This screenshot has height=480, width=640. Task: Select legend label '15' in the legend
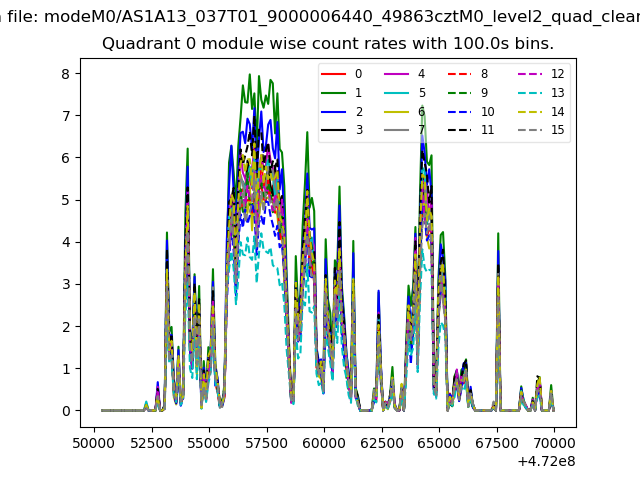pos(558,130)
